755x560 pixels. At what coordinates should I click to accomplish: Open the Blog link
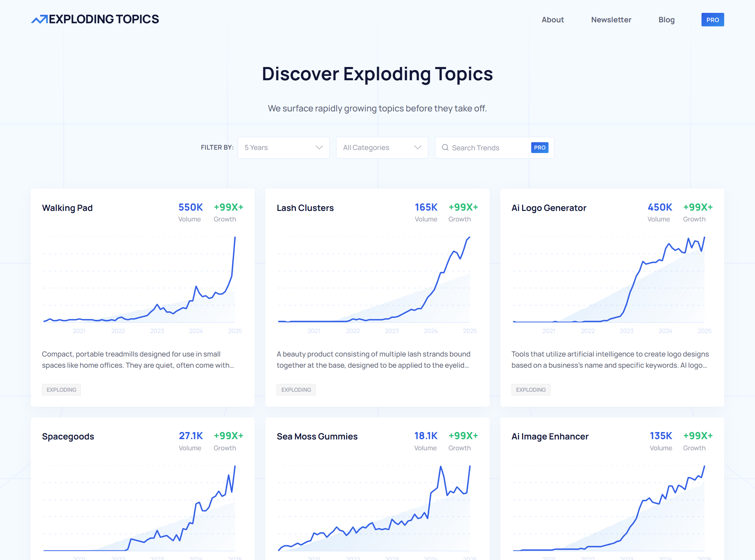[666, 20]
